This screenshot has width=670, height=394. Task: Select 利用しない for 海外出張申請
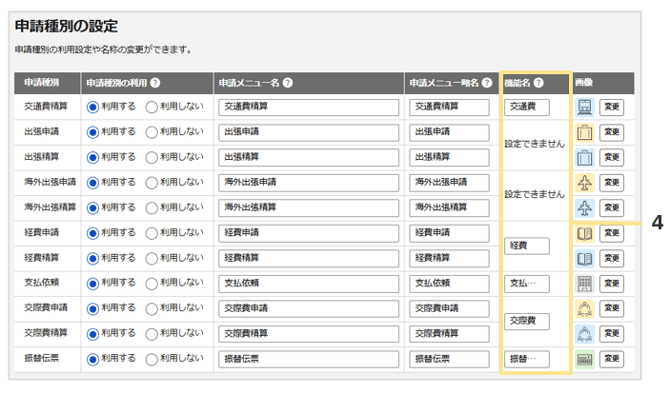[151, 183]
